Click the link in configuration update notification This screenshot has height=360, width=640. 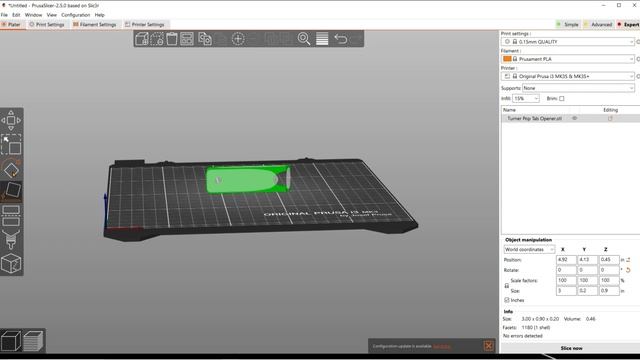pyautogui.click(x=441, y=347)
